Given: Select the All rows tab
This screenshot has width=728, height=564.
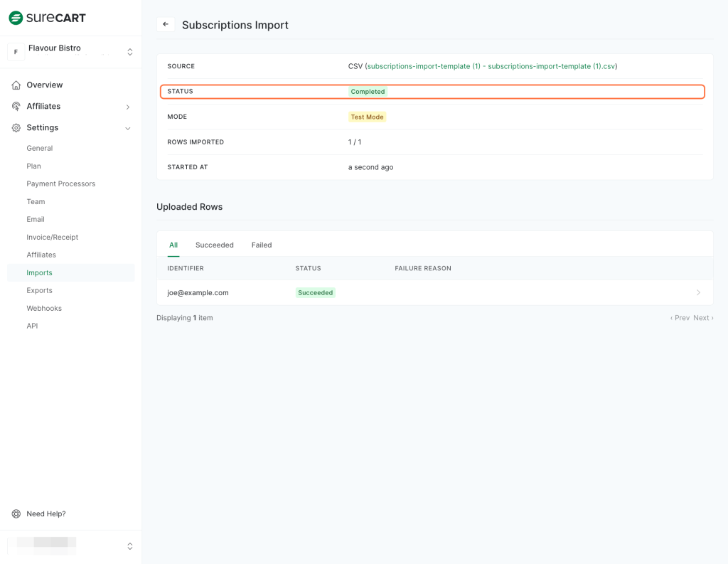Looking at the screenshot, I should 173,245.
